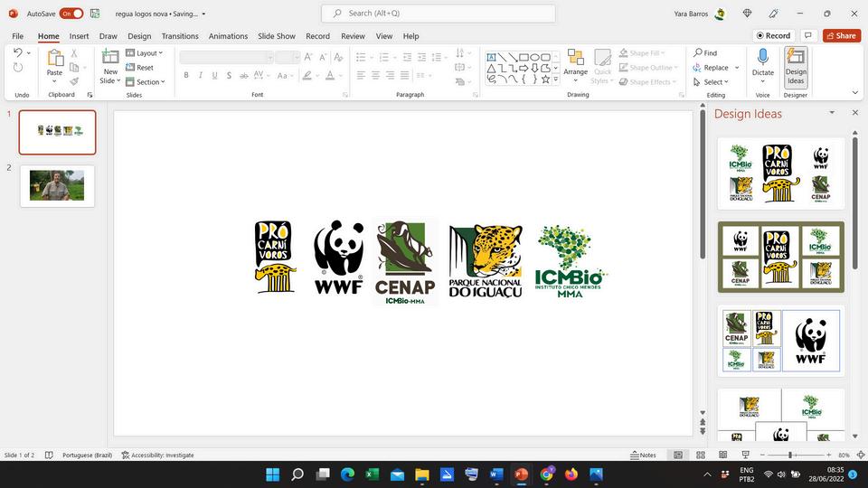
Task: Click the Accessibility: Investigate status item
Action: pyautogui.click(x=157, y=455)
